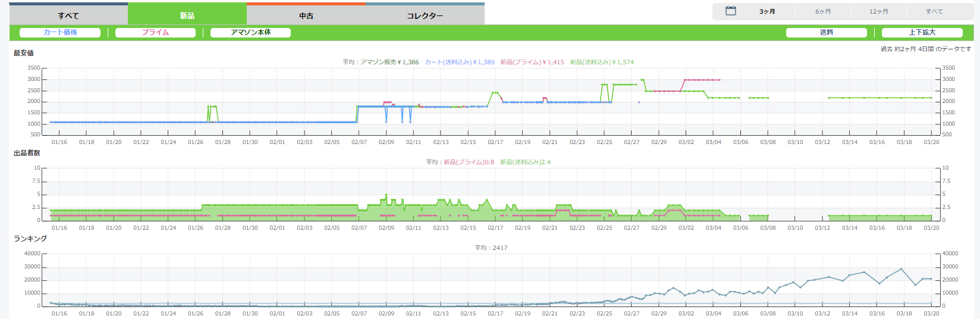Click the 新品(送料込み)2.4 seller count legend
The width and height of the screenshot is (980, 319).
pyautogui.click(x=525, y=162)
